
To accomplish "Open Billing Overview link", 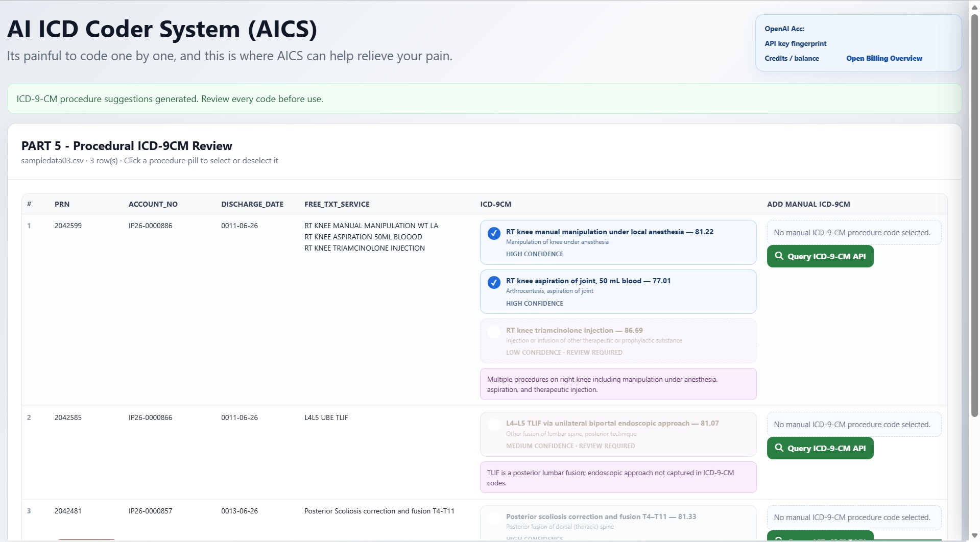I will tap(884, 58).
